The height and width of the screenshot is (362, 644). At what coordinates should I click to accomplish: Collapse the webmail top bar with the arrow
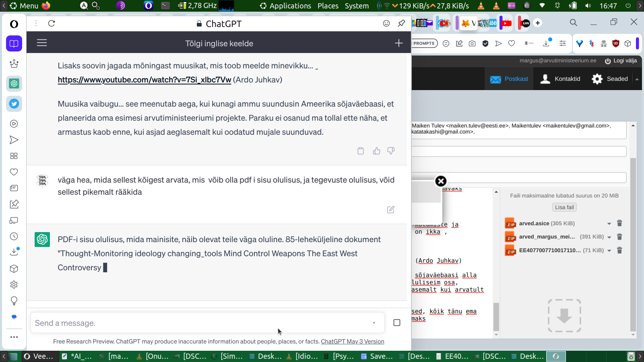(x=637, y=79)
